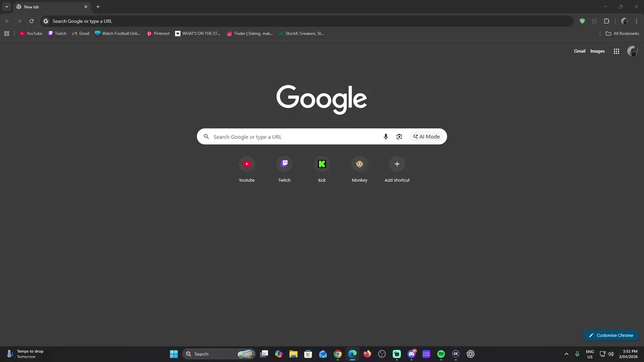Open the Monkey shortcut tile

point(359,169)
